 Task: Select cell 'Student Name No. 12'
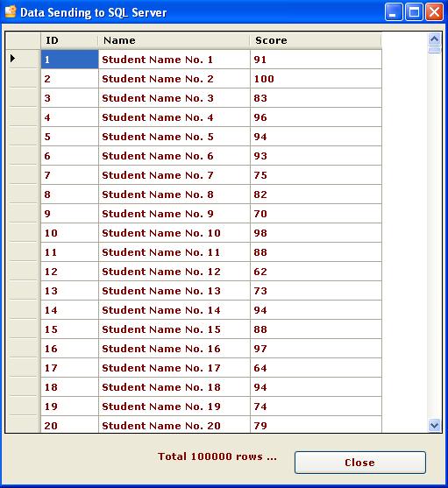pyautogui.click(x=174, y=272)
